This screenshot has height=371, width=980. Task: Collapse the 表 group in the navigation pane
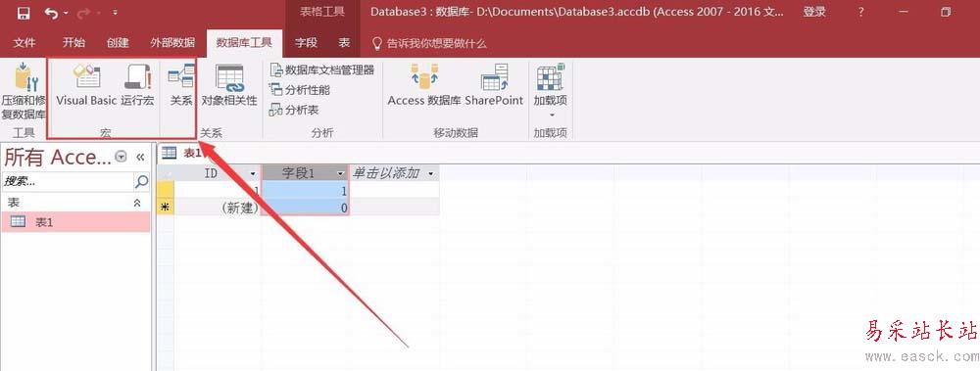point(137,203)
